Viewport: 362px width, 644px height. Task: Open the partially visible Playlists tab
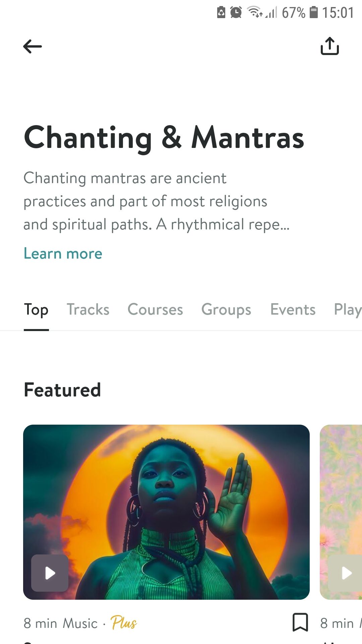point(348,310)
